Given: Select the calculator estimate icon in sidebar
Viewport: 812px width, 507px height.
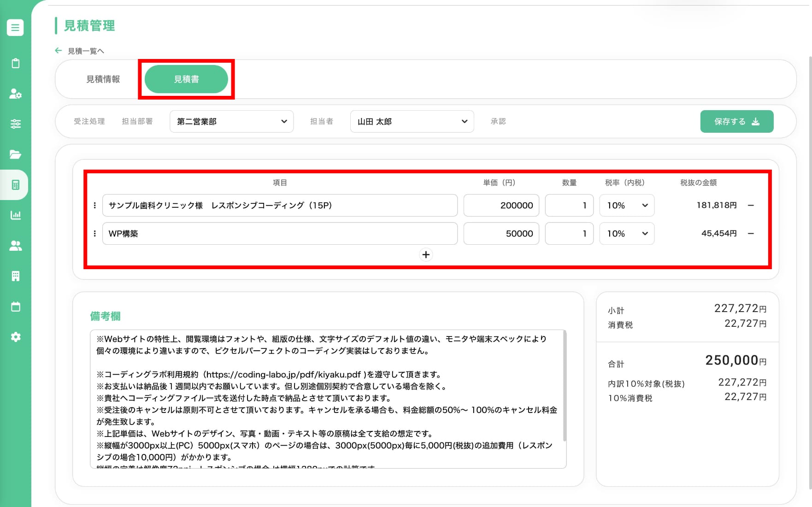Looking at the screenshot, I should click(16, 185).
